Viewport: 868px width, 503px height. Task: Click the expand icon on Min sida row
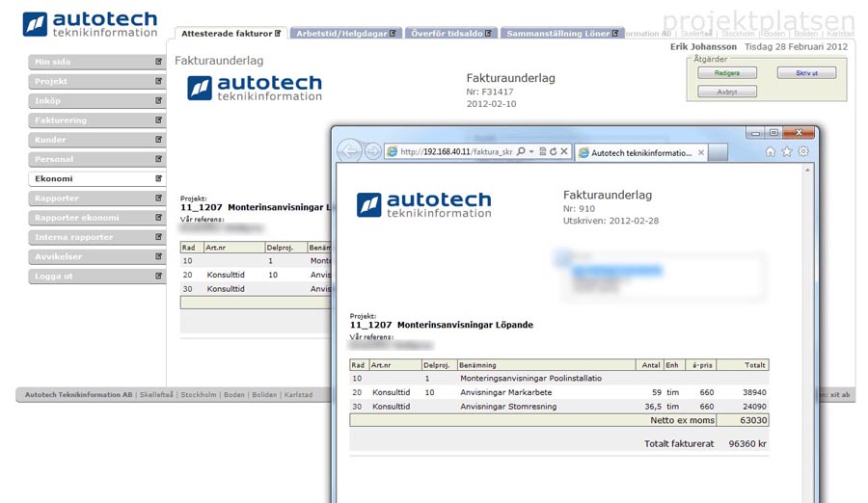[x=158, y=62]
